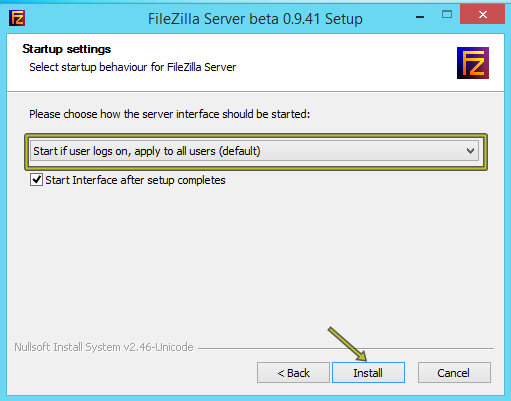The image size is (511, 401).
Task: Cancel the FileZilla Server setup
Action: coord(454,373)
